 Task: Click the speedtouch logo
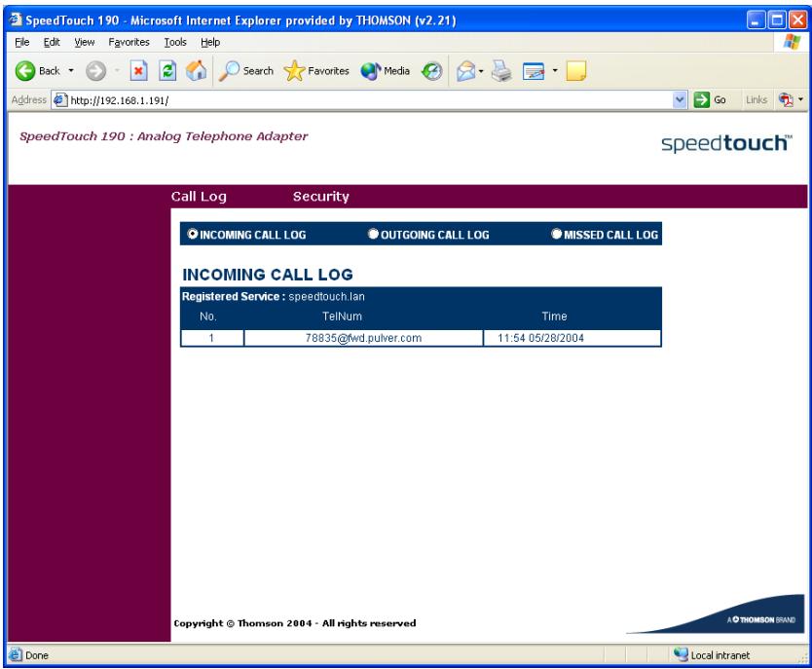pyautogui.click(x=726, y=143)
